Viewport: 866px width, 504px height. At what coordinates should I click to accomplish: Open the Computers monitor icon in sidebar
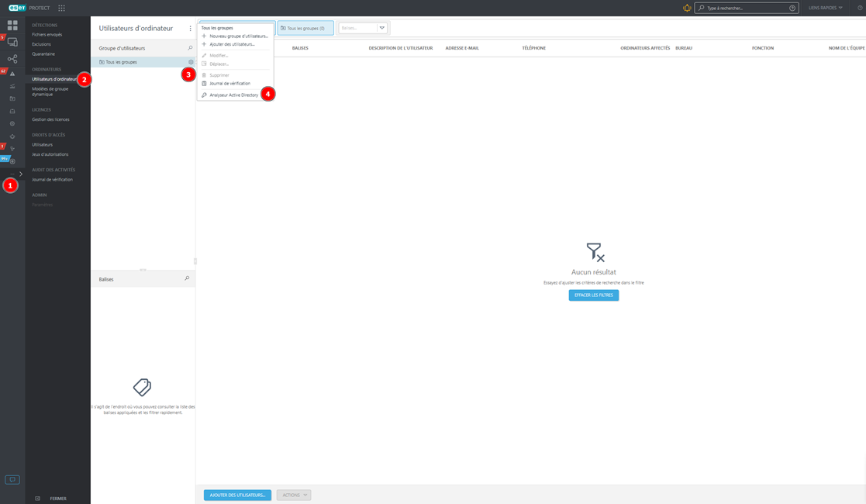[x=12, y=42]
